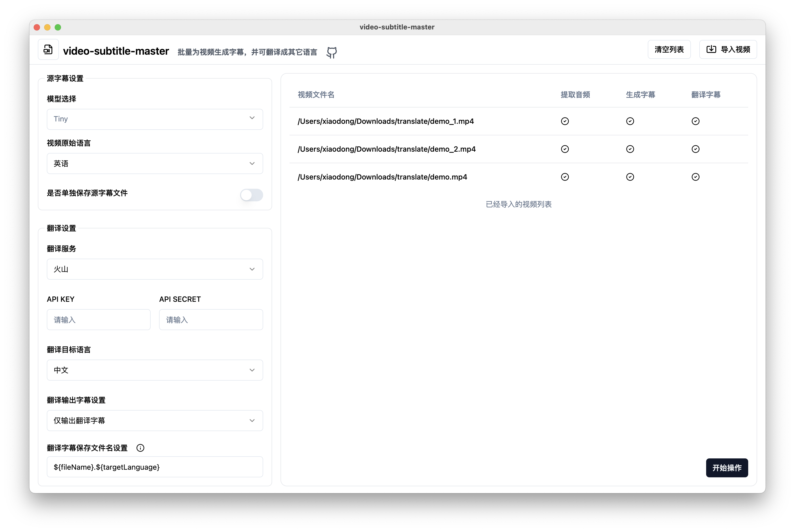Select the demo_1.mp4 file path row
The height and width of the screenshot is (532, 795).
518,121
